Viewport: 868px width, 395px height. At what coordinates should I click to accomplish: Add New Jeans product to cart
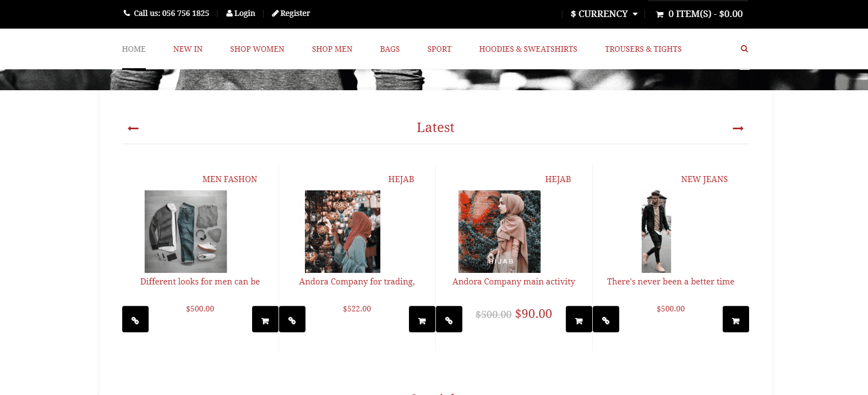pos(736,319)
